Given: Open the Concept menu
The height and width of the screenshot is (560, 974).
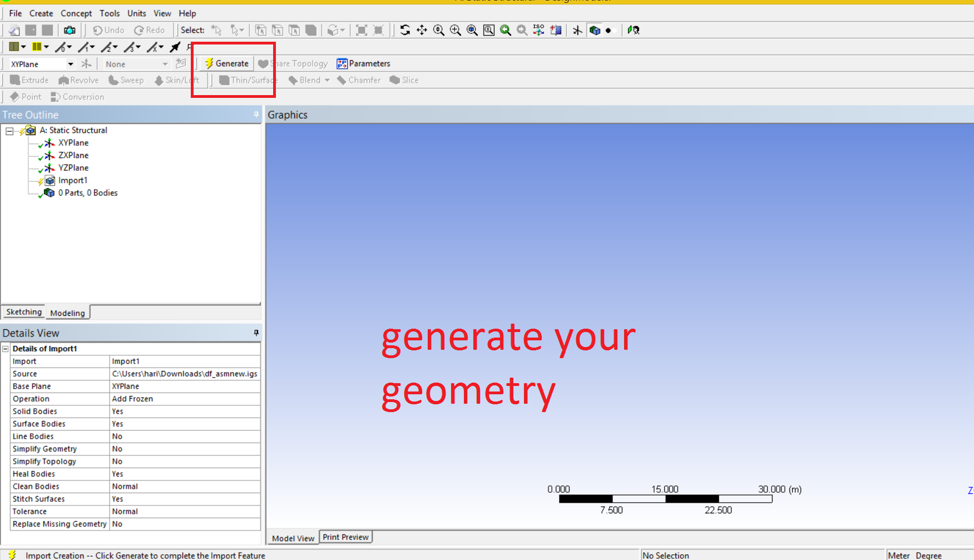Looking at the screenshot, I should 76,13.
